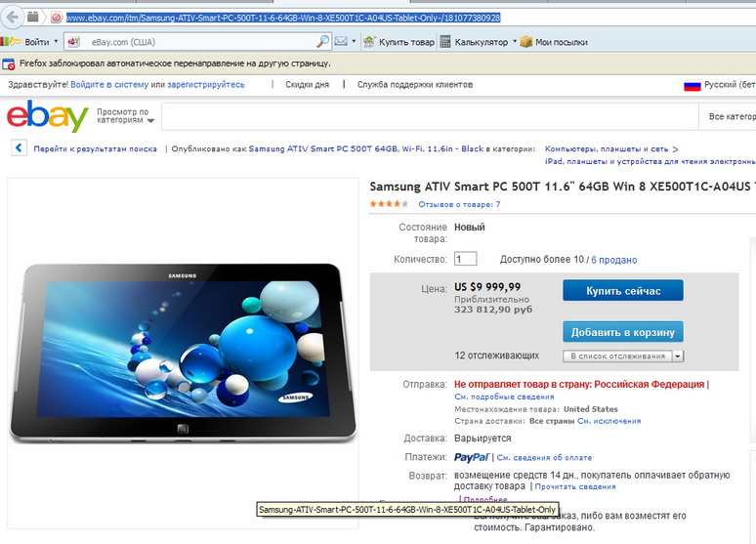Viewport: 756px width, 544px height.
Task: Click Прочитать сведения return policy link
Action: coord(575,486)
